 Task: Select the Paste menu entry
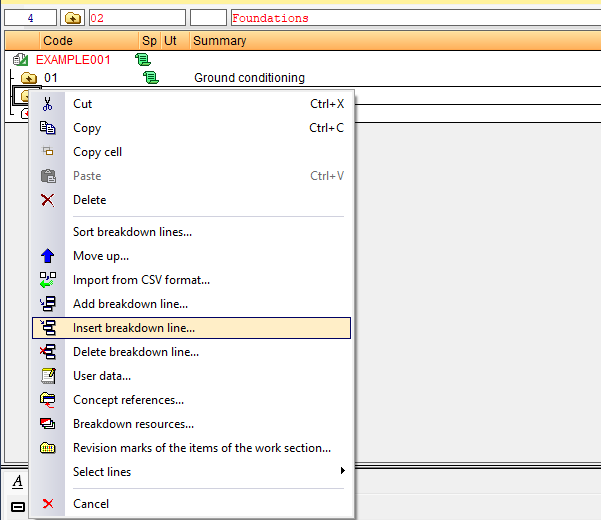192,176
